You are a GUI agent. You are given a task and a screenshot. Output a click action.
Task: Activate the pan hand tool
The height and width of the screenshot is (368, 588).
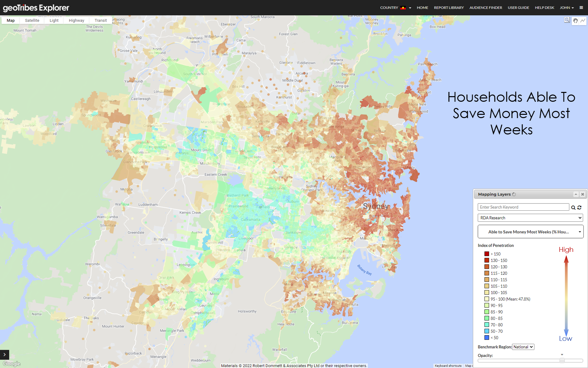(x=575, y=20)
